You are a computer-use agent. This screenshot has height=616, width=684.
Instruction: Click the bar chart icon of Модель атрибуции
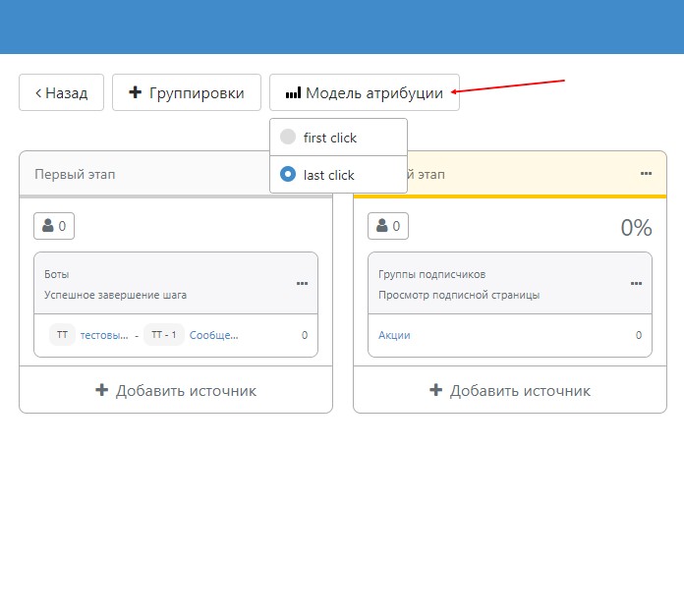293,93
